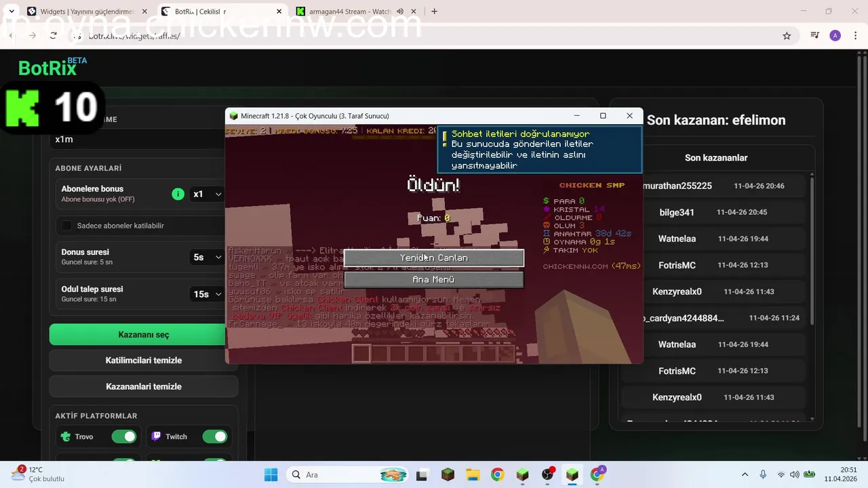The height and width of the screenshot is (488, 868).
Task: Dismiss the Sohbet iletileri doğrulanamıyor toast
Action: [540, 150]
